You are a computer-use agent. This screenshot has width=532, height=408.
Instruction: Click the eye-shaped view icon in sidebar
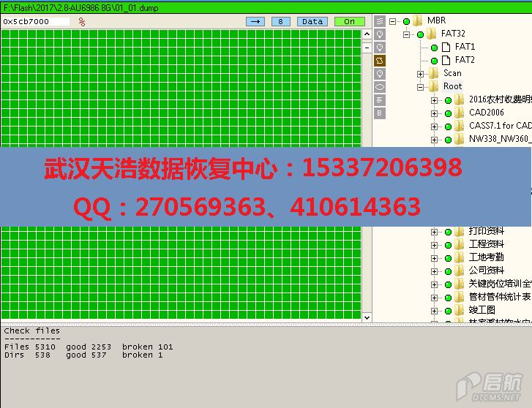point(380,87)
